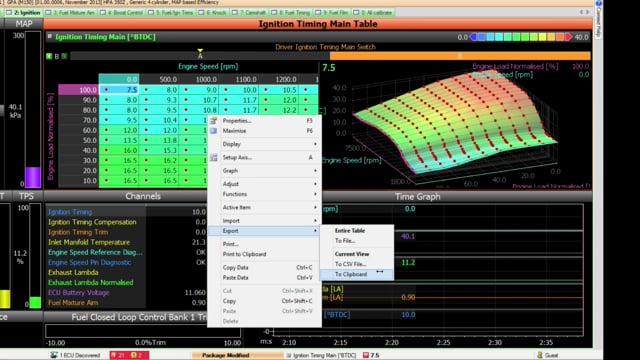This screenshot has width=640, height=360.
Task: Expand the Active Item submenu
Action: [x=264, y=207]
